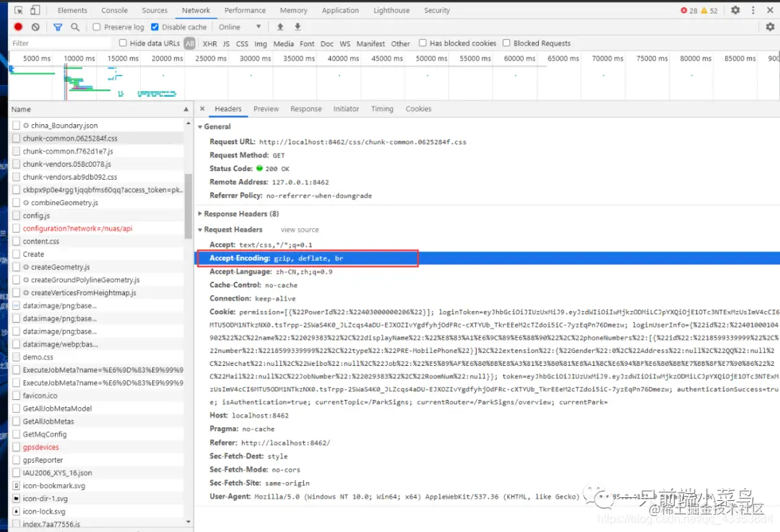Open network settings gear icon

tap(770, 27)
